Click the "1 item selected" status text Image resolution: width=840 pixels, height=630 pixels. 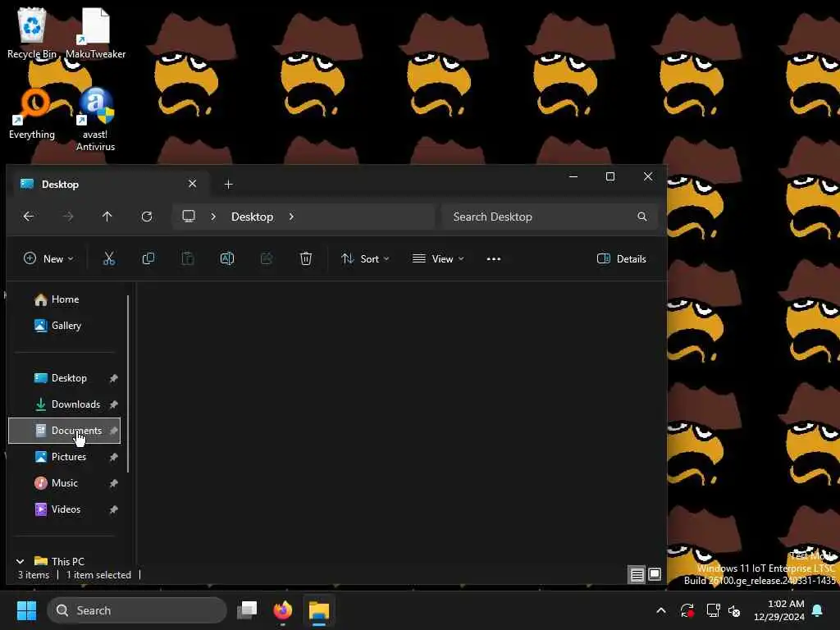(x=98, y=575)
